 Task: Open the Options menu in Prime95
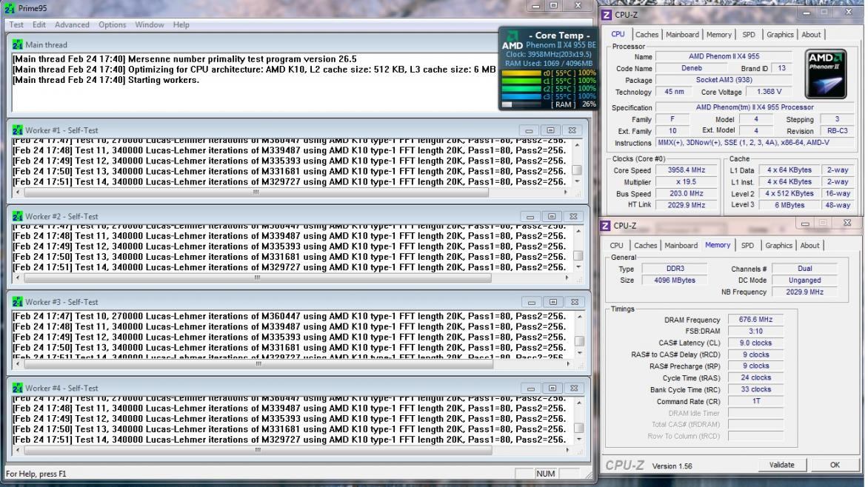[113, 24]
